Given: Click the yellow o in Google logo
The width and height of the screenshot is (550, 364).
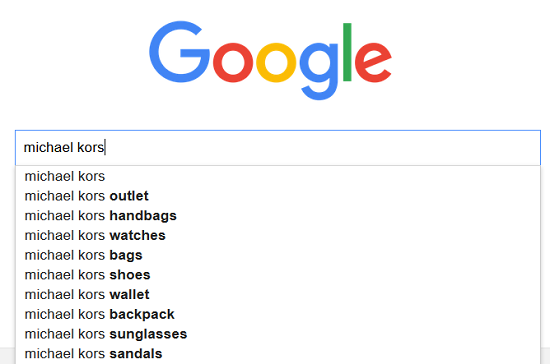Looking at the screenshot, I should [x=276, y=62].
